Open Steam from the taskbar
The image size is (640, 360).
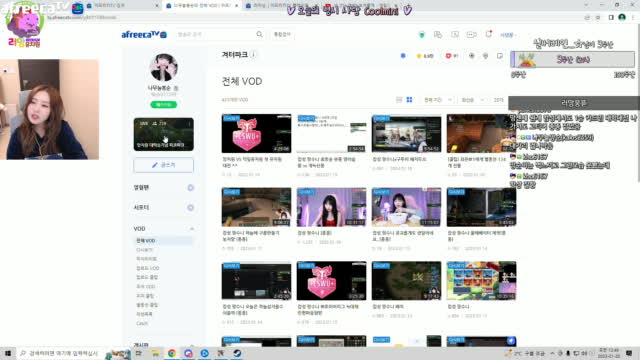(237, 353)
